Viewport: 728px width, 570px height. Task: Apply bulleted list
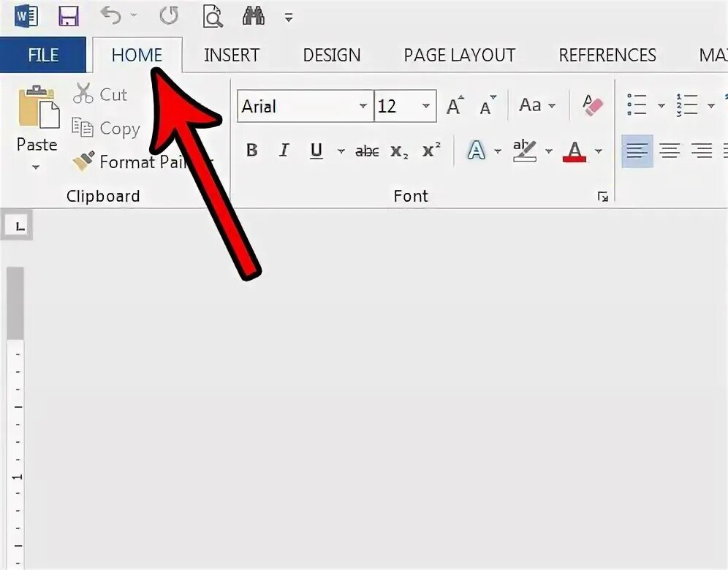(x=637, y=104)
